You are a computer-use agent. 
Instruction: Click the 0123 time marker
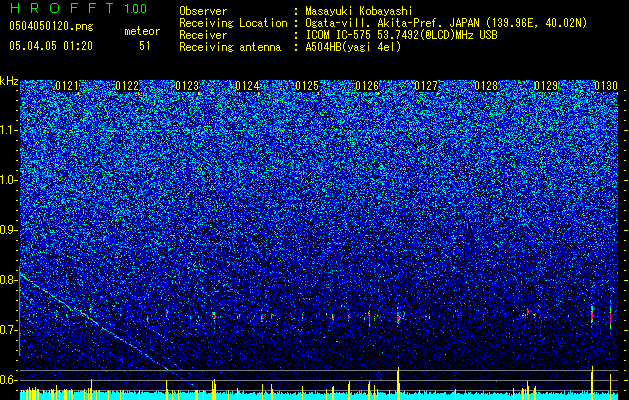pos(187,86)
